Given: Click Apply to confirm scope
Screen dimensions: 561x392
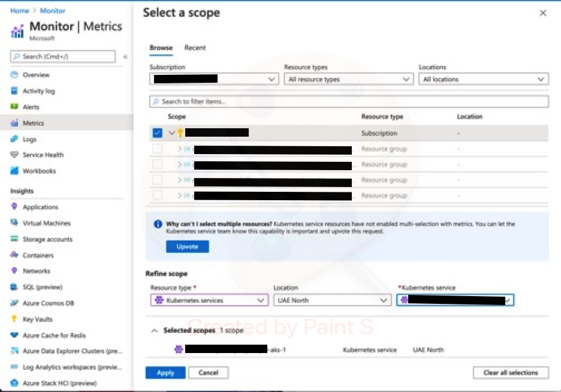Looking at the screenshot, I should [x=165, y=373].
